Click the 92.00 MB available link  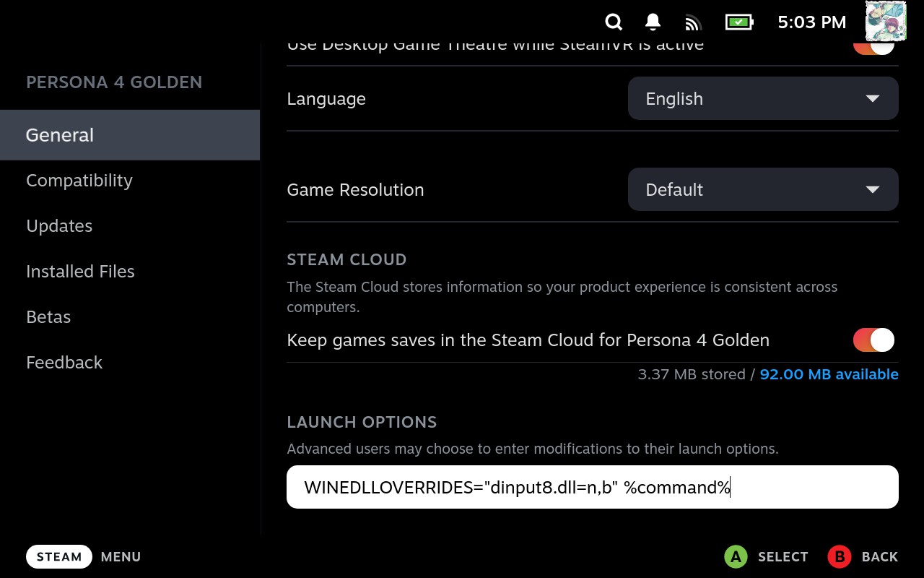829,374
